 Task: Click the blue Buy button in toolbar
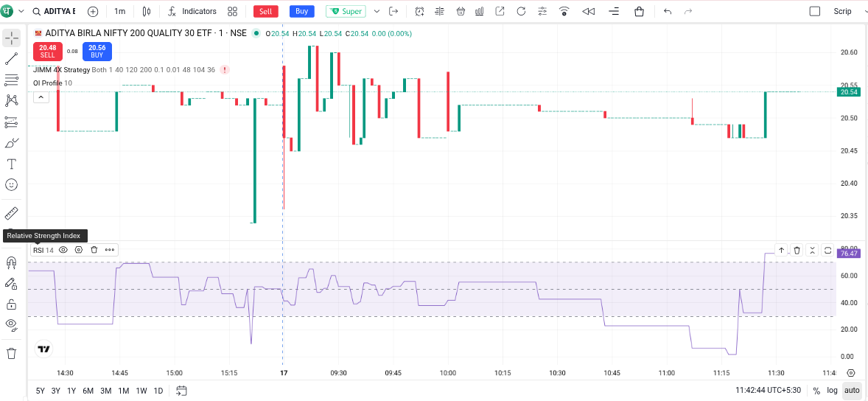301,11
